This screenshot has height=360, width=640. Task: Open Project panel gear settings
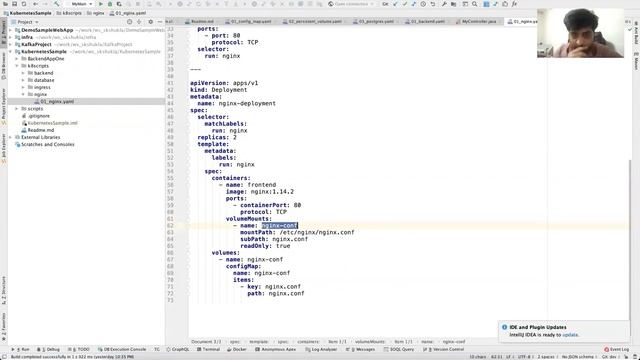pos(150,22)
